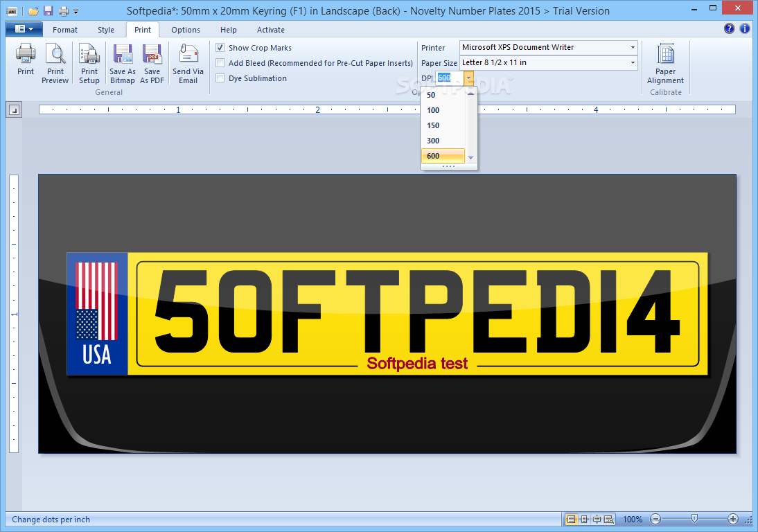Screen dimensions: 758x532
Task: Collapse the DPI dropdown arrow
Action: 468,78
